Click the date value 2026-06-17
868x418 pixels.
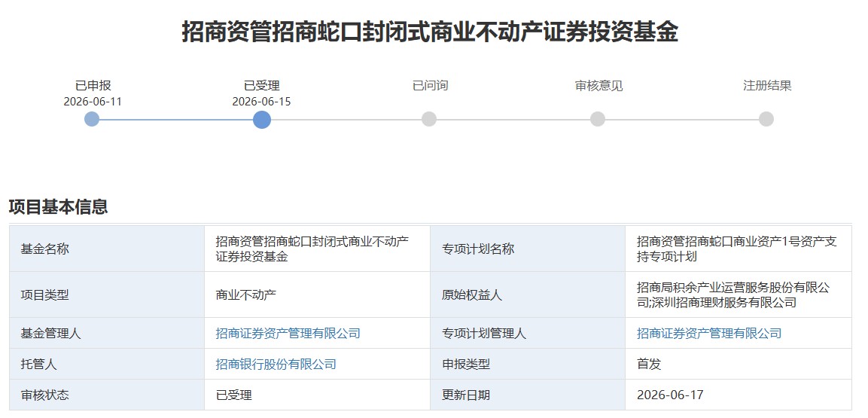point(670,395)
